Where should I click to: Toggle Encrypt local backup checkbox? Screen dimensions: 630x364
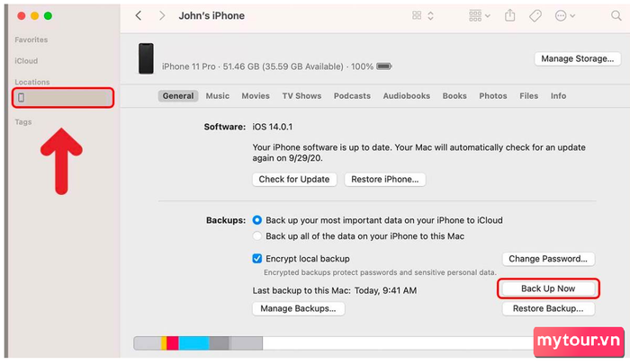(x=257, y=259)
